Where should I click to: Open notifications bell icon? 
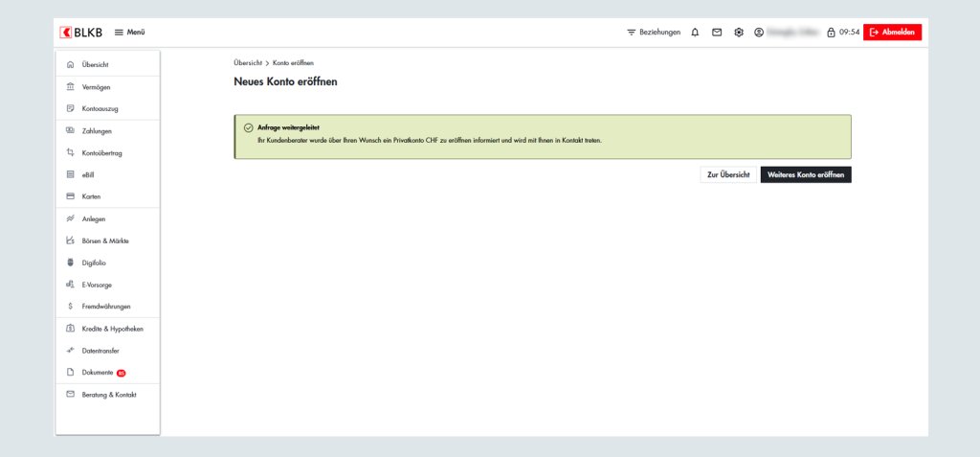695,32
